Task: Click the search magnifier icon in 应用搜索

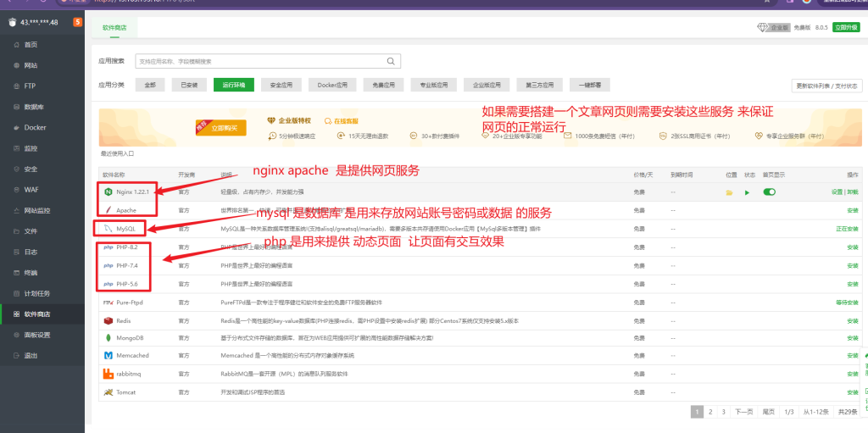Action: tap(392, 61)
